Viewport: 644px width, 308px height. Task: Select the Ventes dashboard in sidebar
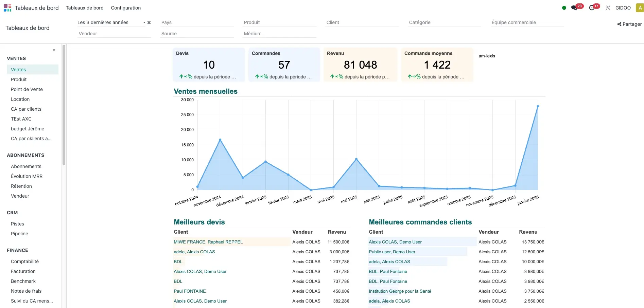pyautogui.click(x=18, y=69)
